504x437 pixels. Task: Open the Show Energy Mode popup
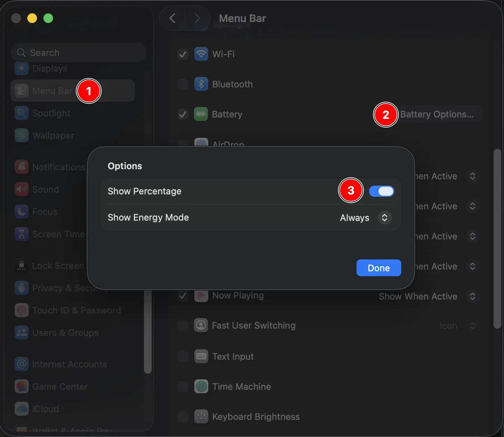pos(366,218)
